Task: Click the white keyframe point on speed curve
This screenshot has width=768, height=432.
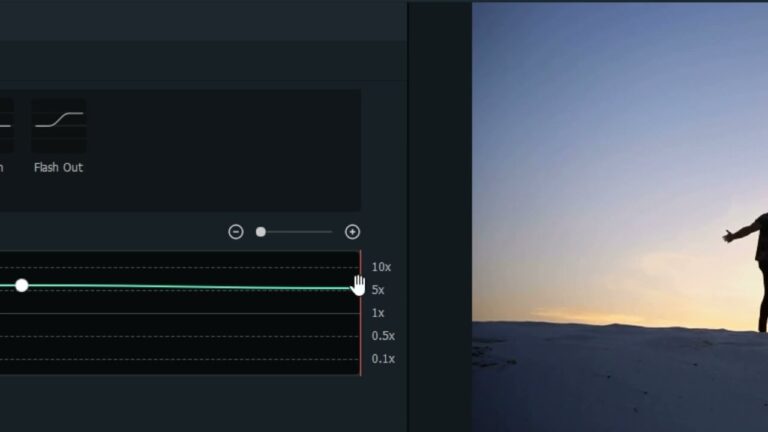Action: (x=22, y=286)
